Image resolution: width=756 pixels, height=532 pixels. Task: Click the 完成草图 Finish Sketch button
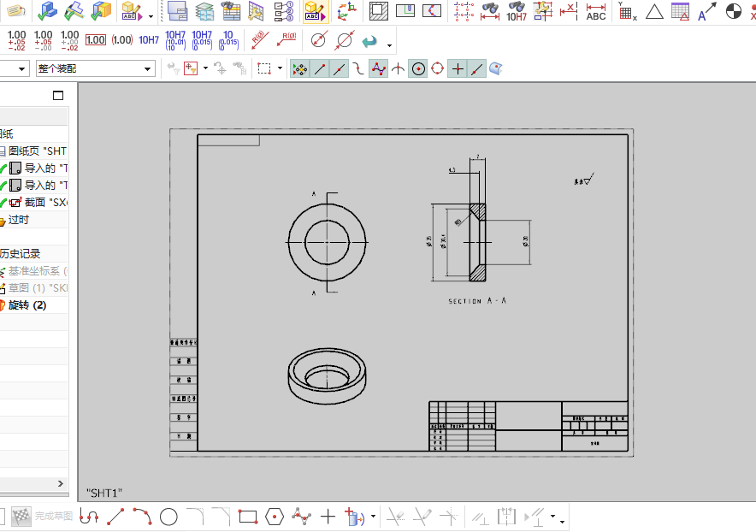point(42,516)
